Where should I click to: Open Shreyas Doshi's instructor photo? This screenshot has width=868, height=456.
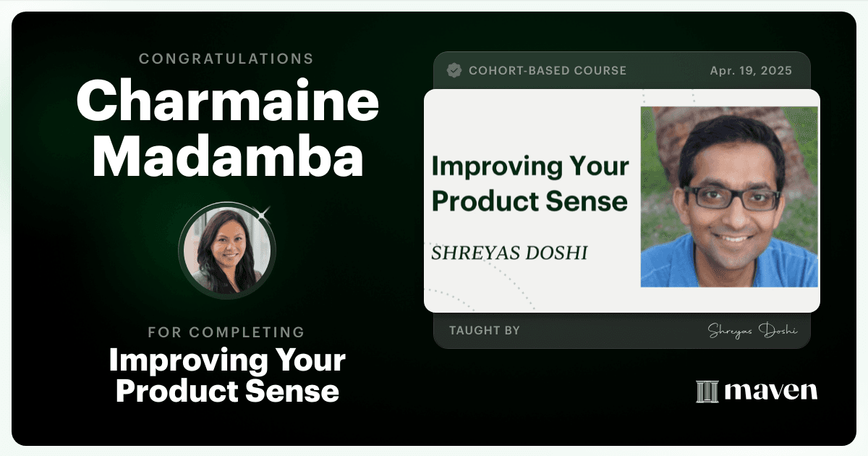[729, 197]
